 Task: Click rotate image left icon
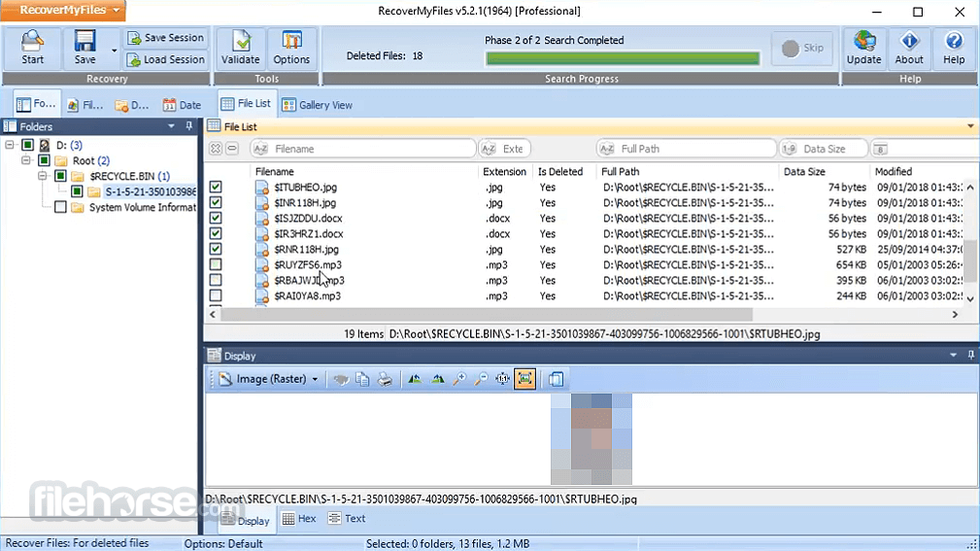point(415,379)
